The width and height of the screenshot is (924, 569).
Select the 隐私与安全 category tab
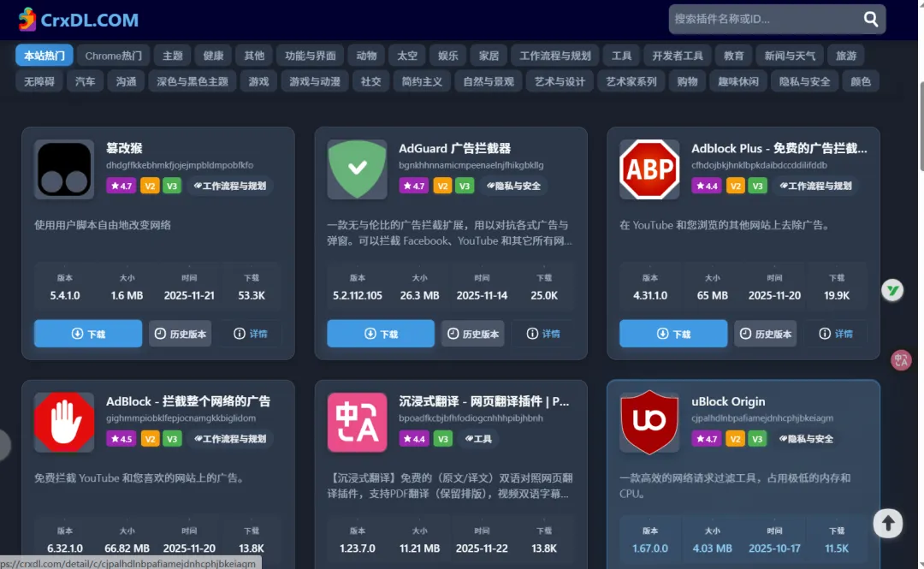(803, 81)
